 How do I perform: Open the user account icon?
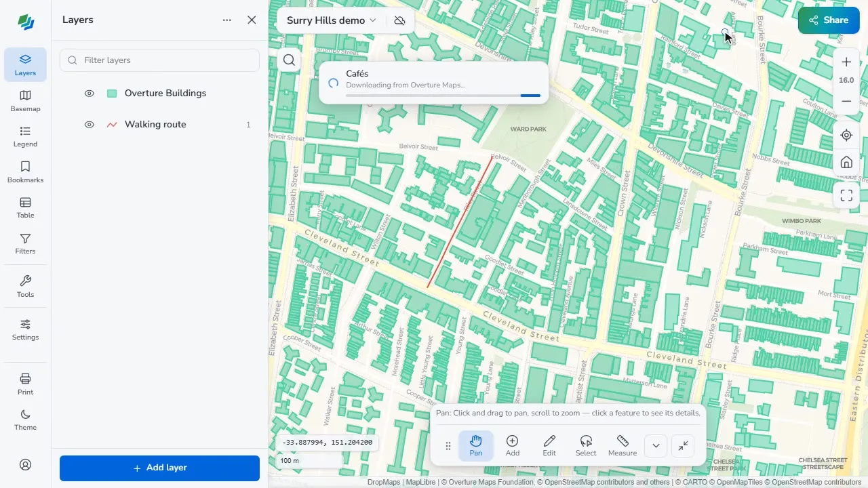point(25,464)
